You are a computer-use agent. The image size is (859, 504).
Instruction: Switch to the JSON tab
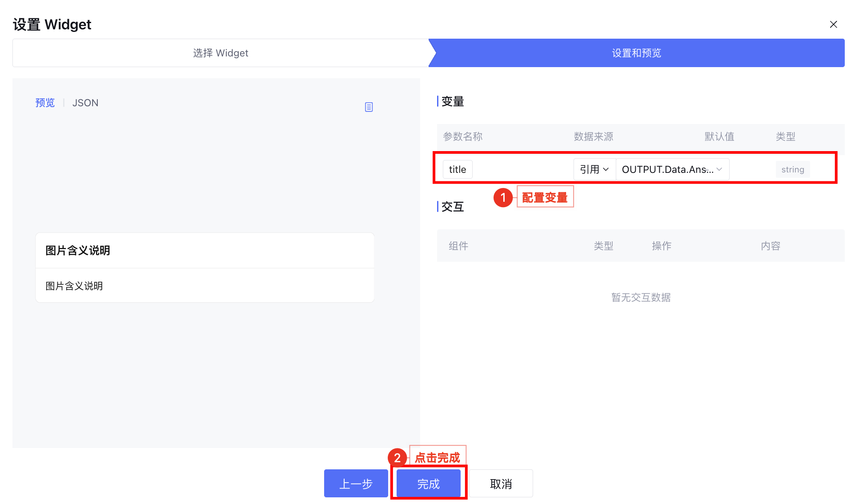click(x=85, y=103)
